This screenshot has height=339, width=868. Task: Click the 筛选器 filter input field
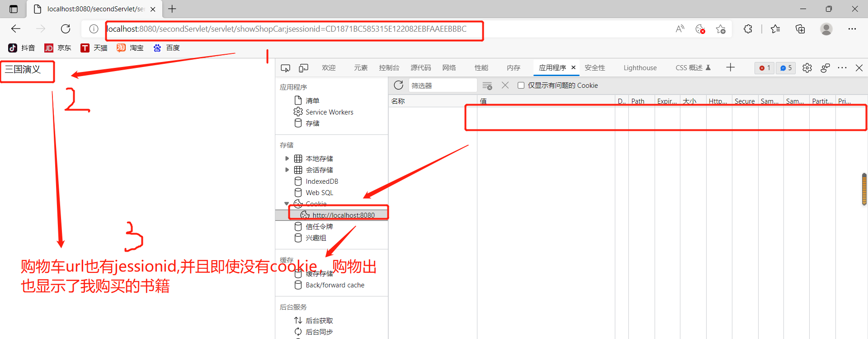(x=443, y=86)
